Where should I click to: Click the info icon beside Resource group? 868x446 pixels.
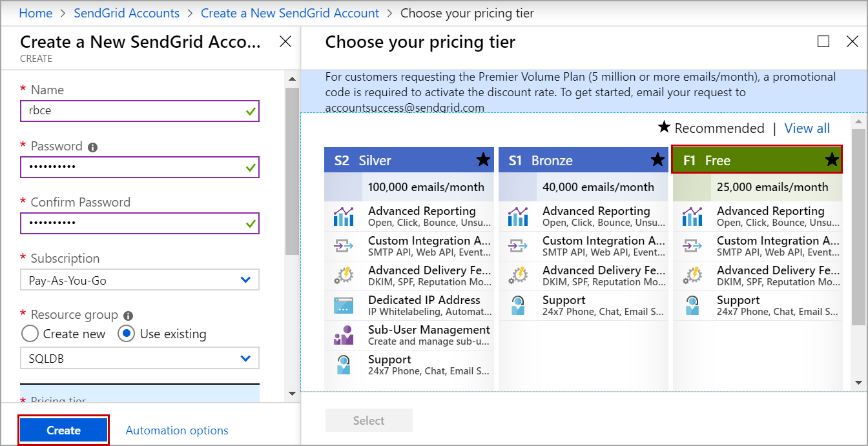pos(127,314)
